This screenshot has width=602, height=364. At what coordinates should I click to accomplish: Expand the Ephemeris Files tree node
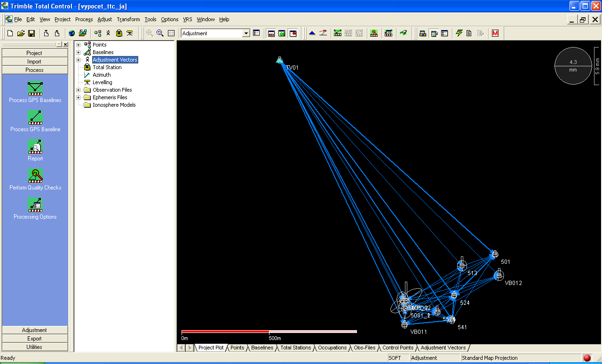(79, 97)
